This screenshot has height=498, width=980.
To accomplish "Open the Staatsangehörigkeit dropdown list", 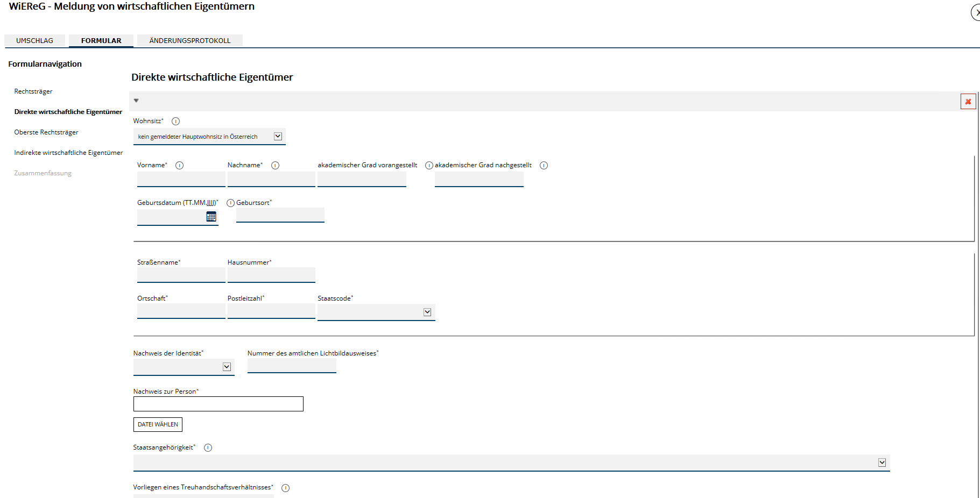I will (882, 463).
